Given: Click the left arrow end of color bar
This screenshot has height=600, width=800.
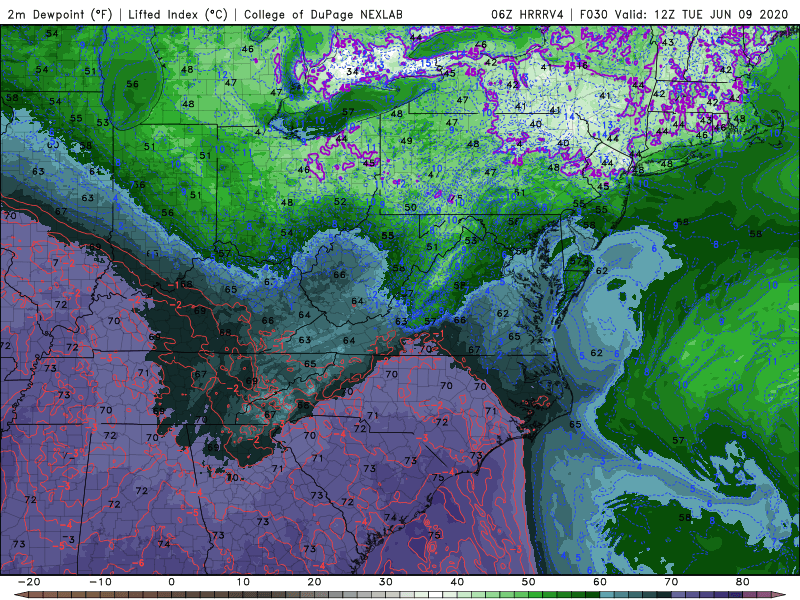Looking at the screenshot, I should coord(21,595).
